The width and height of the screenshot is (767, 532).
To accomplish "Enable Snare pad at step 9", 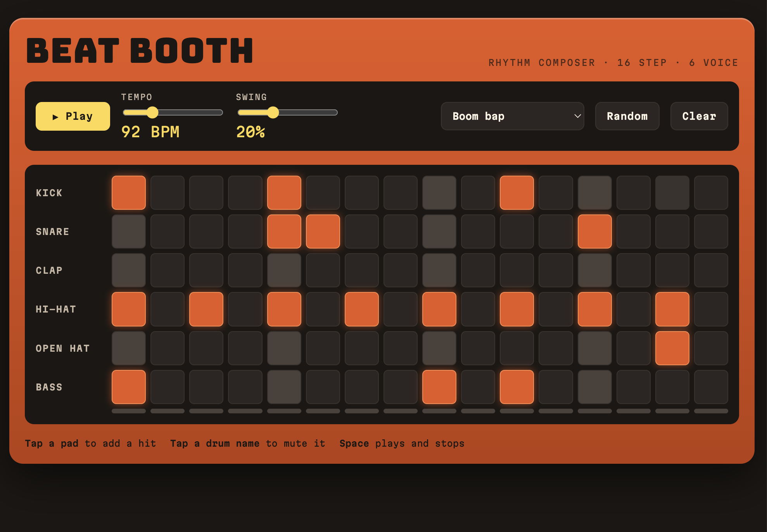I will [x=439, y=231].
